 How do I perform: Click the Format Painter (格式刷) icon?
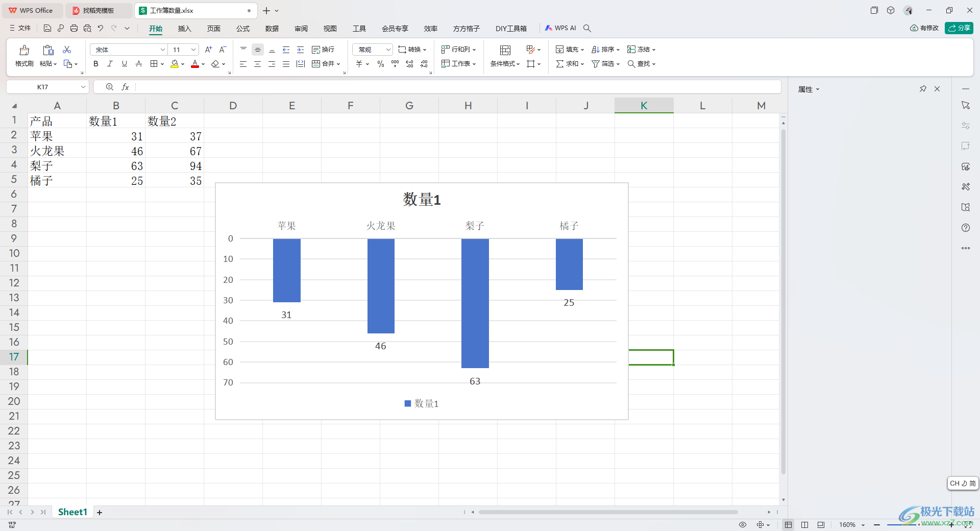(x=24, y=50)
